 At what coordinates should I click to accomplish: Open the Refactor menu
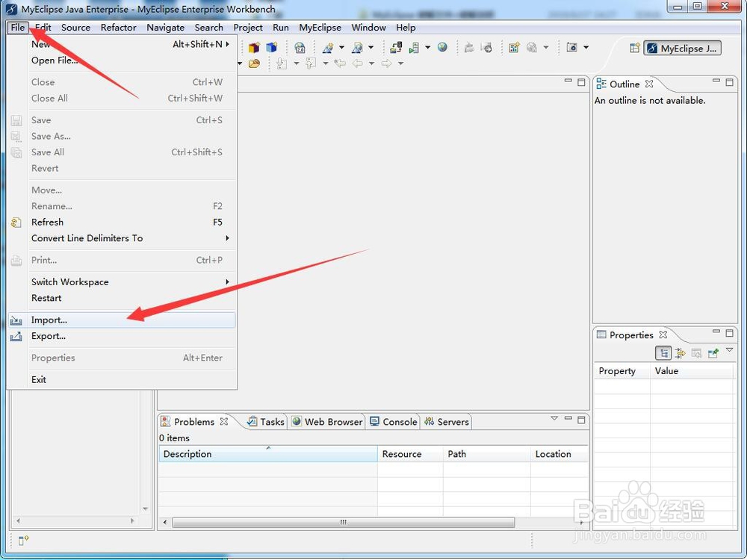pos(119,28)
